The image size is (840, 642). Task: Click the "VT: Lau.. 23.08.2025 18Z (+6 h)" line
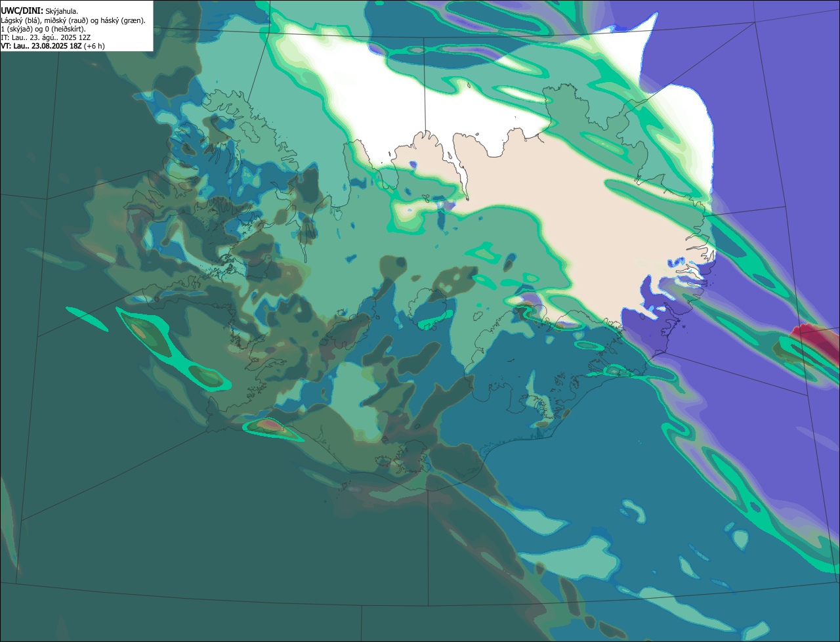[x=53, y=46]
